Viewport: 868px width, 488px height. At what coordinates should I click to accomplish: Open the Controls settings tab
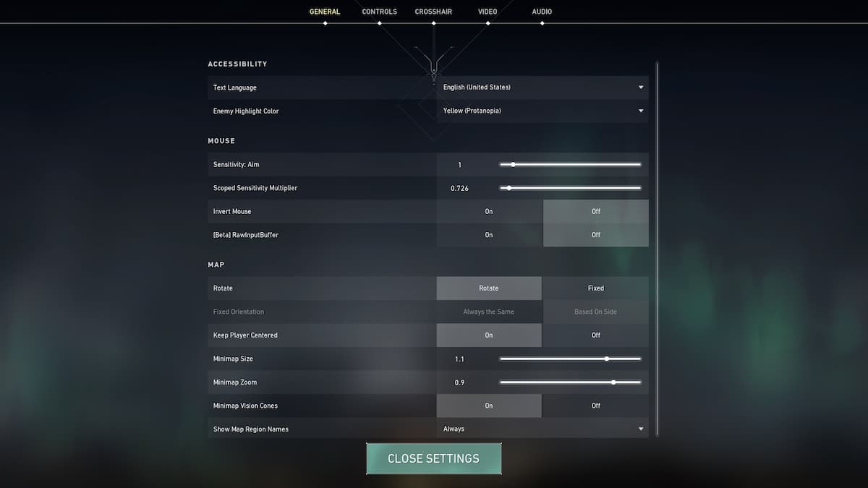(379, 12)
